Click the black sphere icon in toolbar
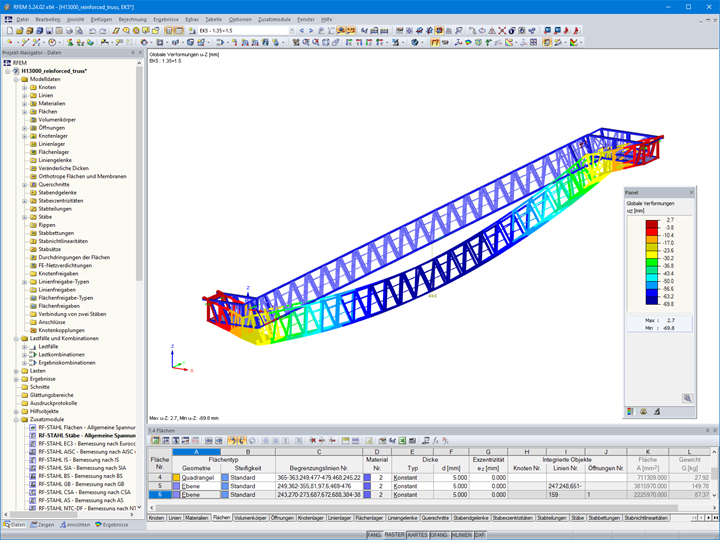This screenshot has height=540, width=720. (512, 31)
